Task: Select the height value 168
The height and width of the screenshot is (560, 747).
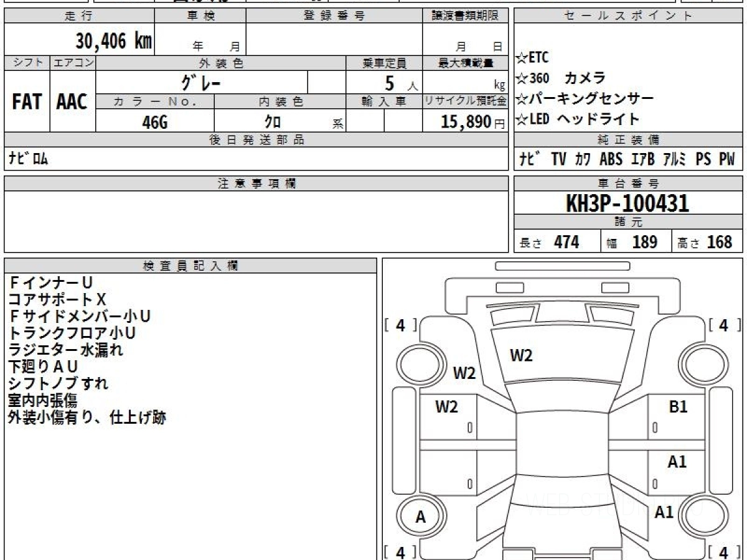Action: point(720,242)
